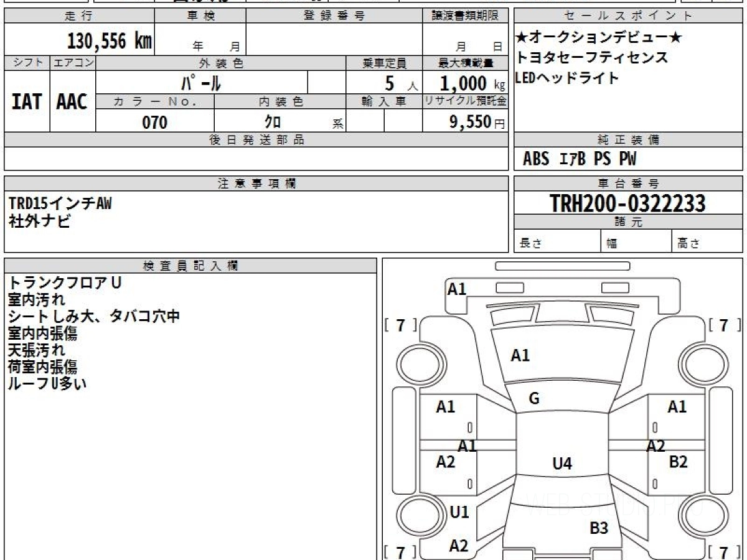
Task: Select the 荷室内張傷 inspector note
Action: click(43, 366)
